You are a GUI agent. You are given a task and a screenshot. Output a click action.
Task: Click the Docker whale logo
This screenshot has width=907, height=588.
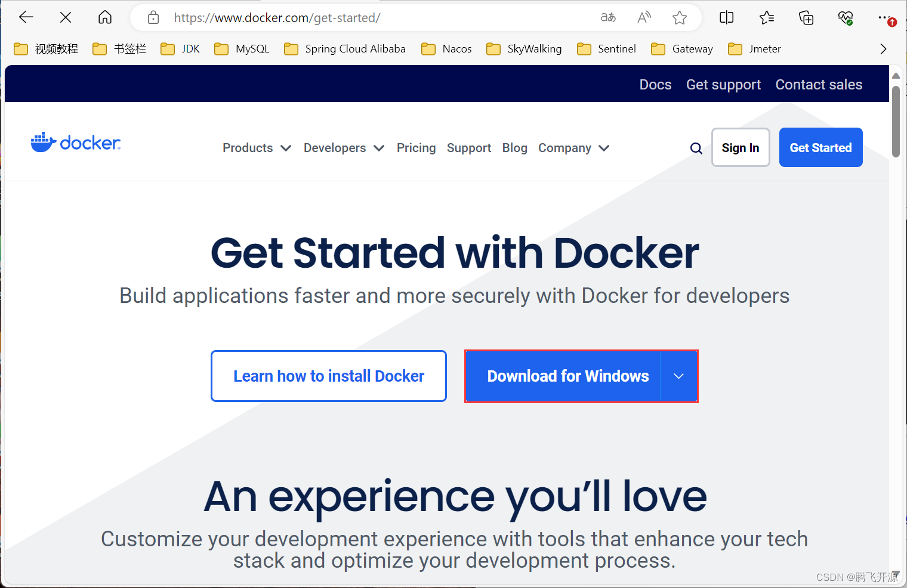76,143
